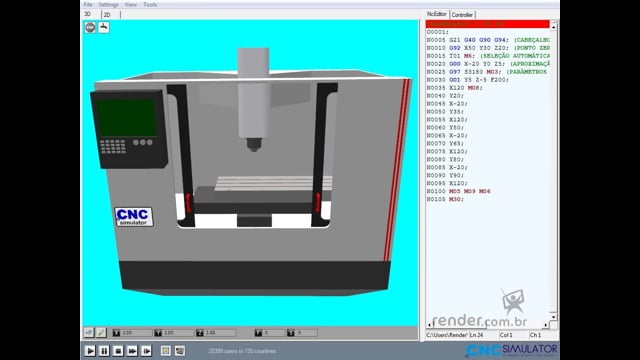Image resolution: width=640 pixels, height=360 pixels.
Task: Click line O0001; in the editor
Action: (438, 32)
